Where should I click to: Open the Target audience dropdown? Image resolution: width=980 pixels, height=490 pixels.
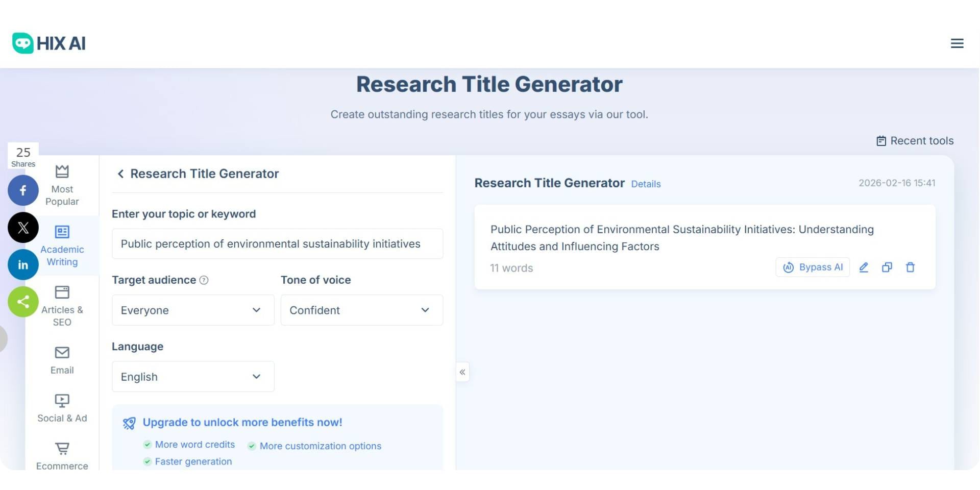pyautogui.click(x=193, y=310)
